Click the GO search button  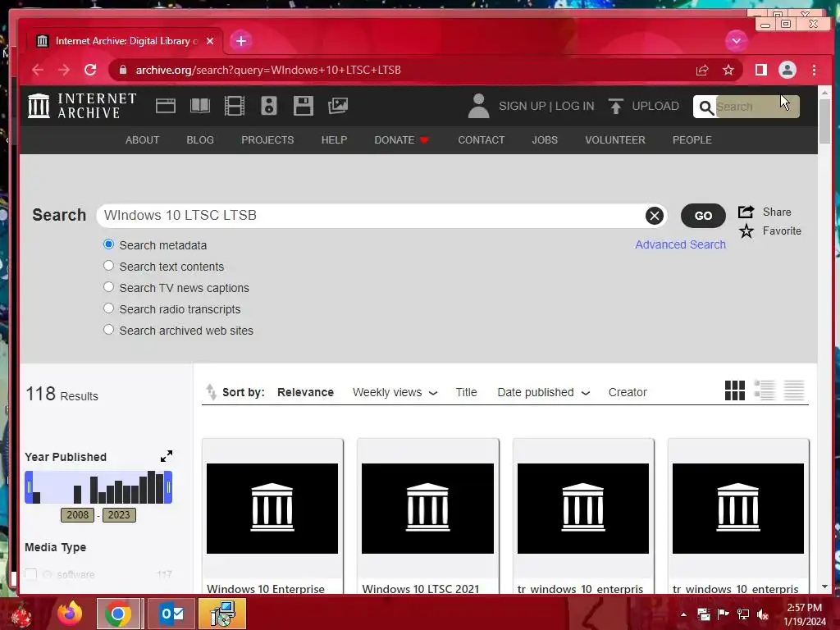click(x=703, y=216)
